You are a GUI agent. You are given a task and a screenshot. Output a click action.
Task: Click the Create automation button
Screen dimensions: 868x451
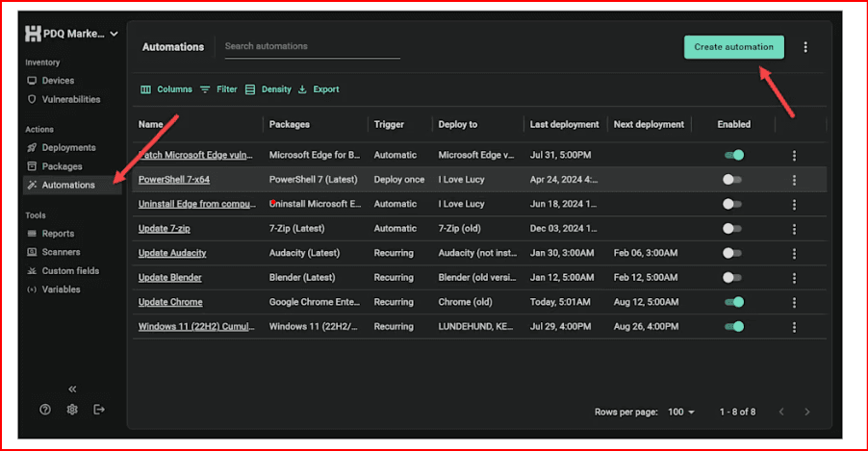[733, 47]
